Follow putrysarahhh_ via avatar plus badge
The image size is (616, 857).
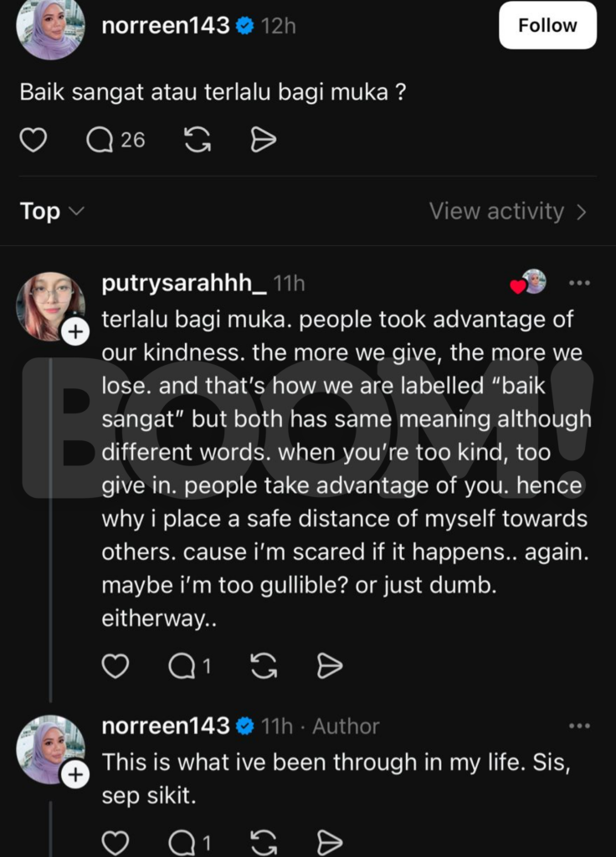click(75, 332)
